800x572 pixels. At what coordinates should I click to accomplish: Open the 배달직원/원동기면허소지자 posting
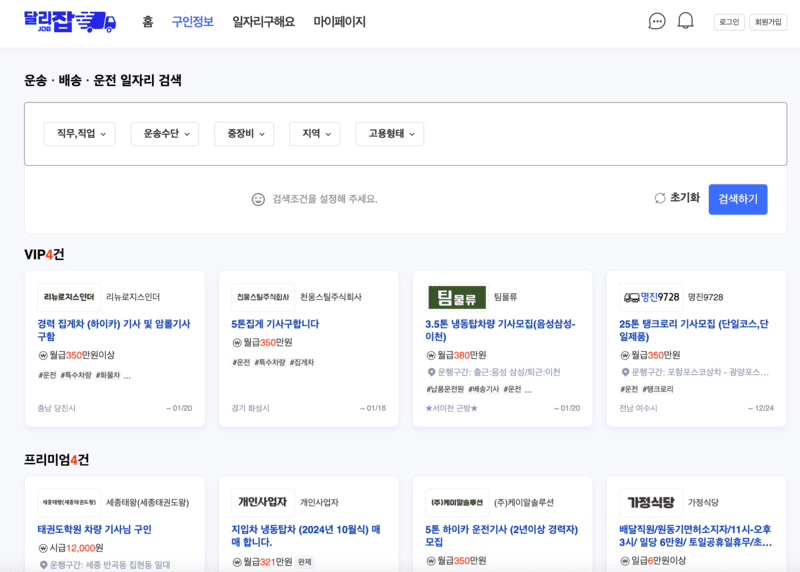pos(695,536)
